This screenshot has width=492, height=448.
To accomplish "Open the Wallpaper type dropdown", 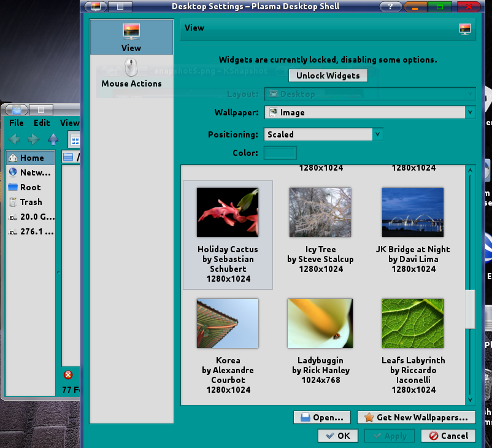I will click(370, 112).
